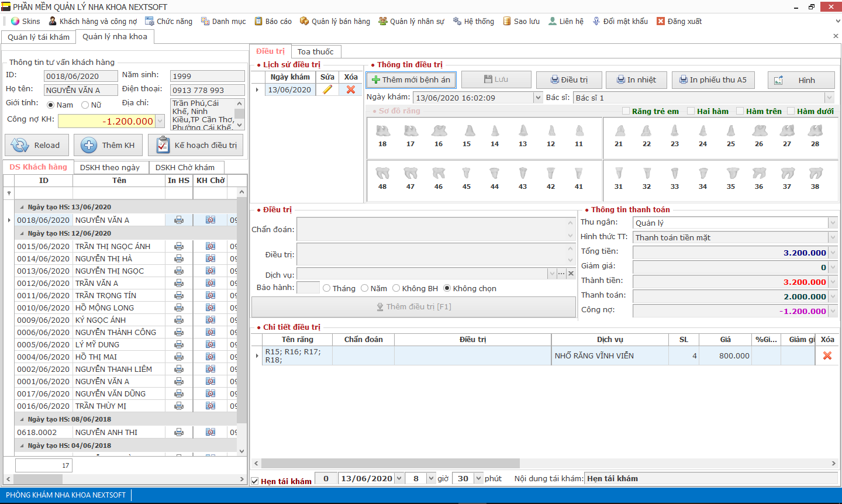Select the Nam gender option
This screenshot has height=504, width=842.
51,105
